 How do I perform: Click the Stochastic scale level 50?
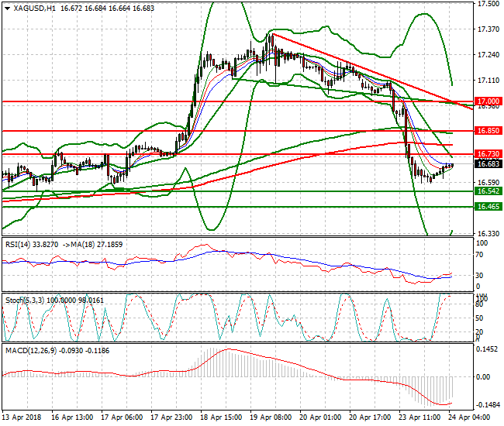[x=479, y=318]
